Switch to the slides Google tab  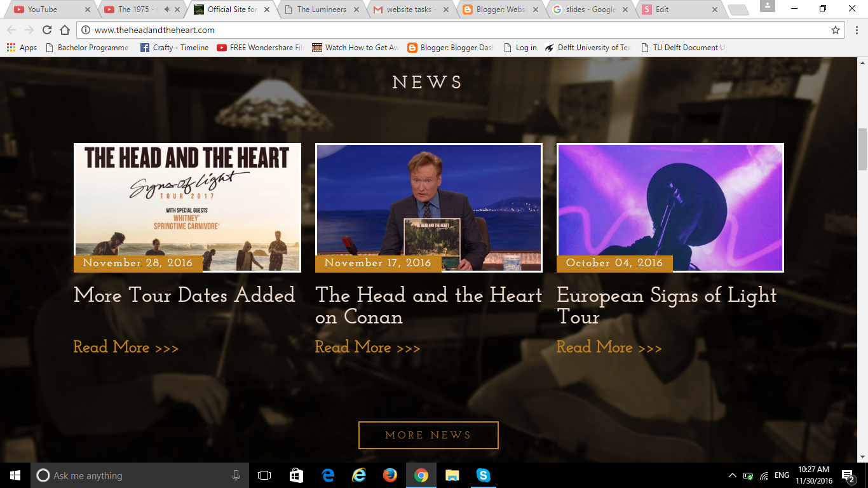591,10
